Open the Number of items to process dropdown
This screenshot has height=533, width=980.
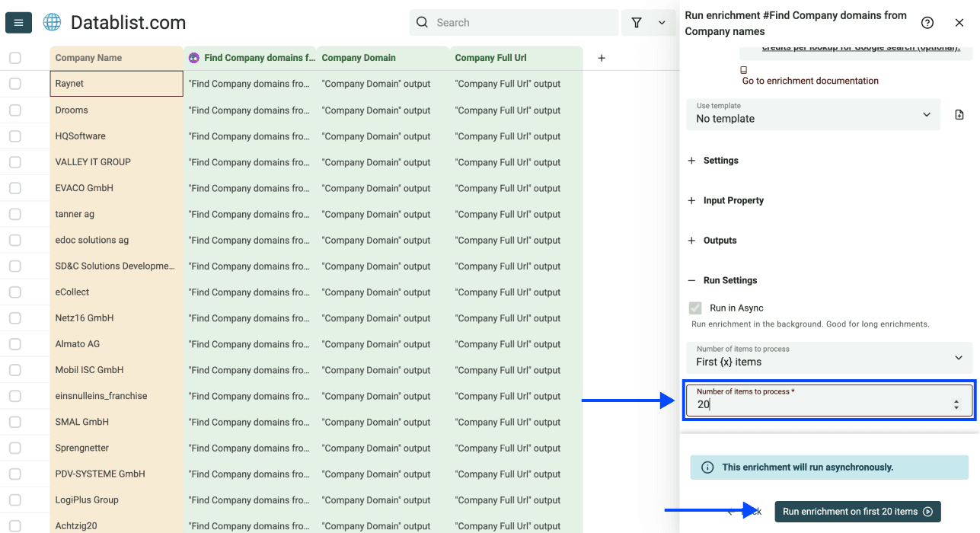829,358
